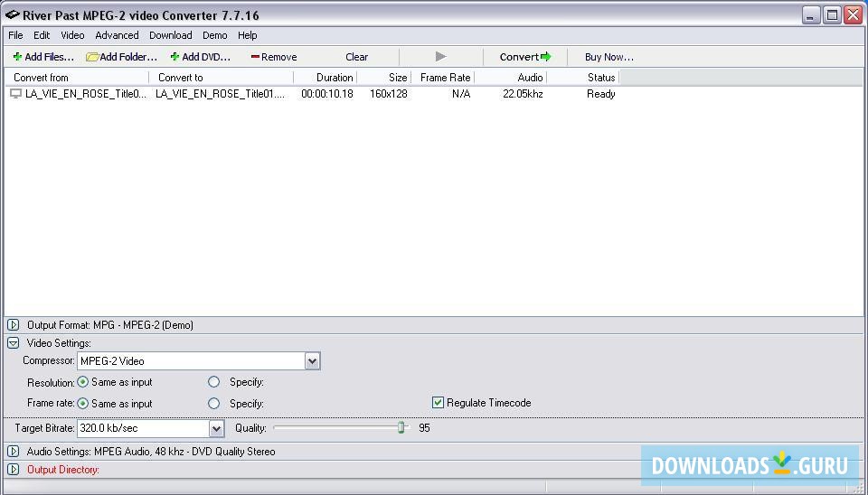Click the Audio column header
The image size is (868, 495).
[x=510, y=78]
